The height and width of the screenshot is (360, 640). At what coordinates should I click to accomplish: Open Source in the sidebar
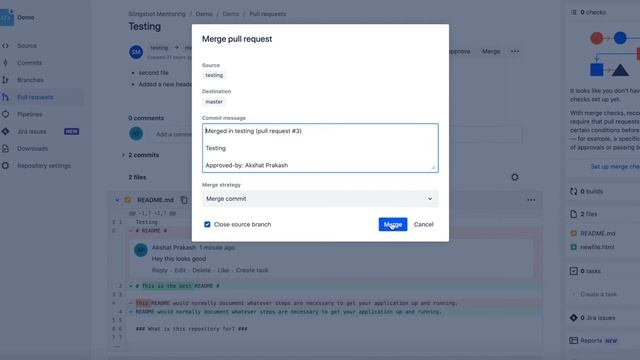coord(27,46)
